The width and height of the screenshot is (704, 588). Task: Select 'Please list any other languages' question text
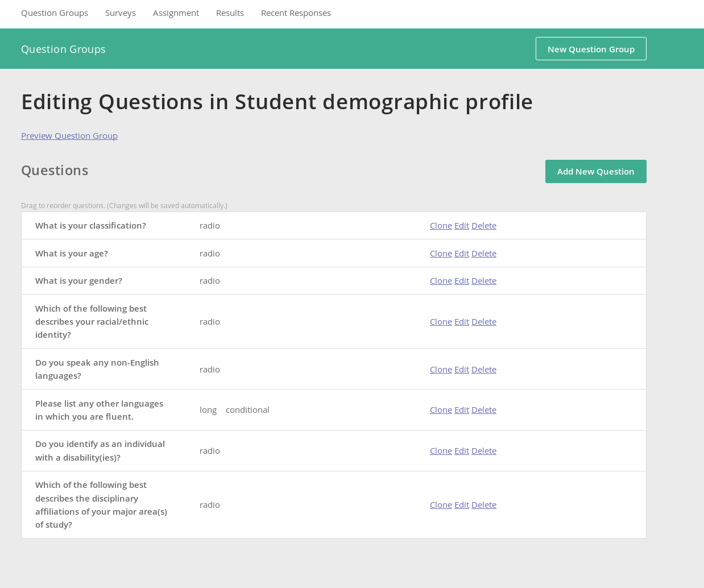[x=99, y=409]
